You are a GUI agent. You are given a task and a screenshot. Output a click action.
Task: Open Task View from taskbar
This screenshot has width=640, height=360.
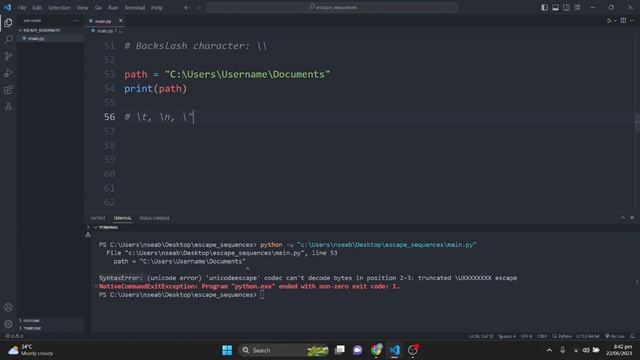coord(339,350)
